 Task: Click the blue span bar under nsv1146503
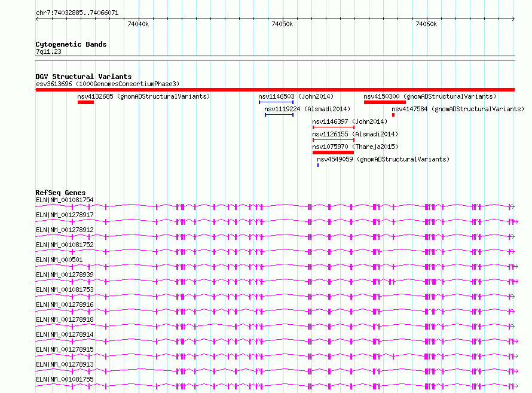[276, 102]
